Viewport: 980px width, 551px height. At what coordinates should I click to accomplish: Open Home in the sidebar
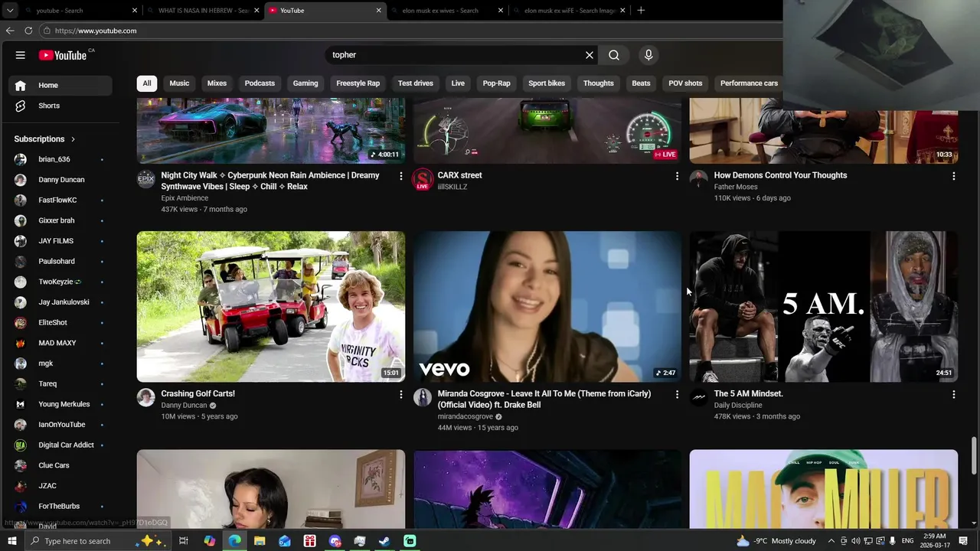(x=60, y=85)
